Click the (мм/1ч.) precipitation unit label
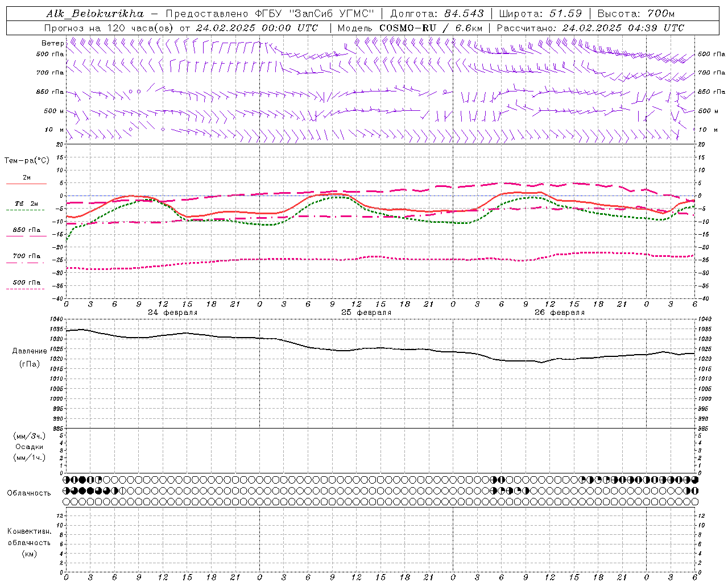The width and height of the screenshot is (728, 582). click(30, 458)
